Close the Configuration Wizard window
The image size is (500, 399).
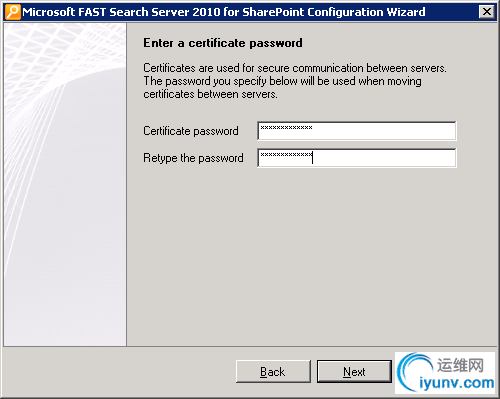coord(487,12)
